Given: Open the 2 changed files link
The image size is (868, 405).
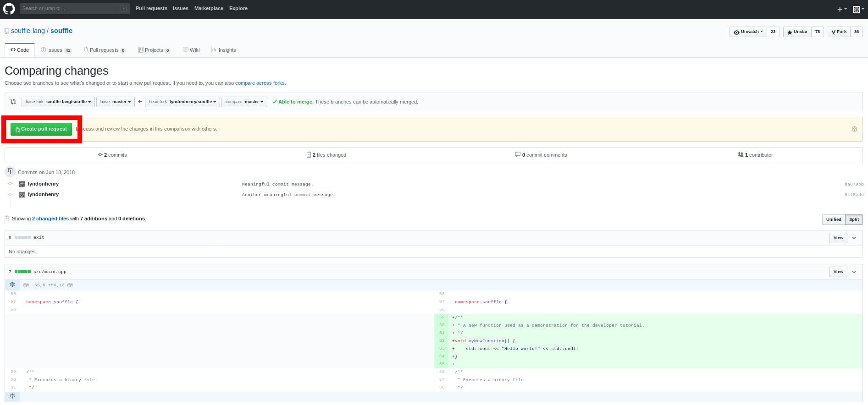Looking at the screenshot, I should [x=50, y=219].
